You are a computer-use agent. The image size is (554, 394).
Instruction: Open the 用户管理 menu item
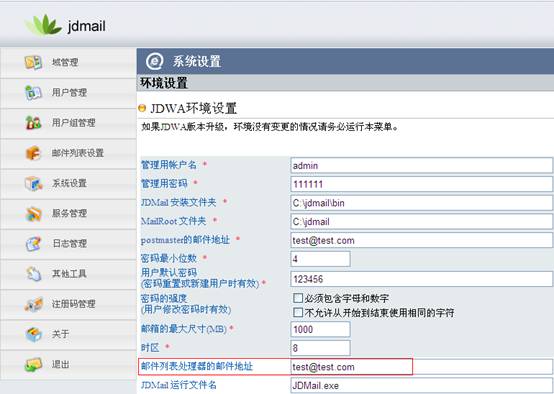[x=68, y=93]
